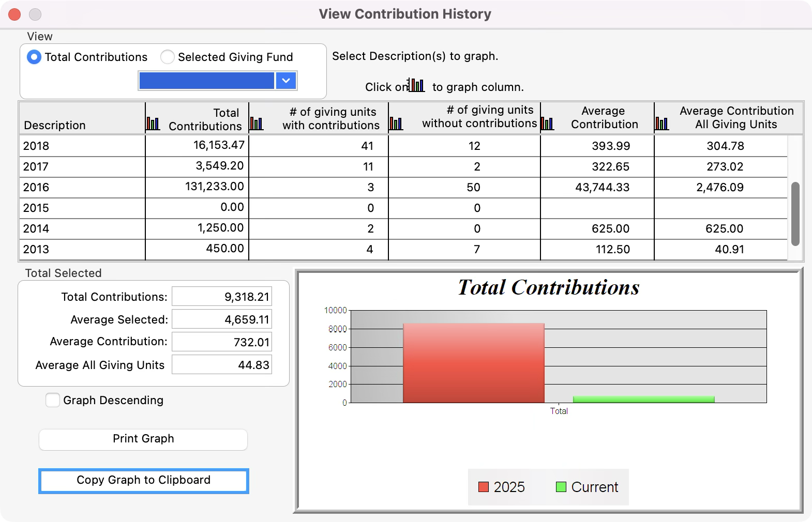812x522 pixels.
Task: Graph the '# of giving units with contributions' column
Action: [257, 124]
